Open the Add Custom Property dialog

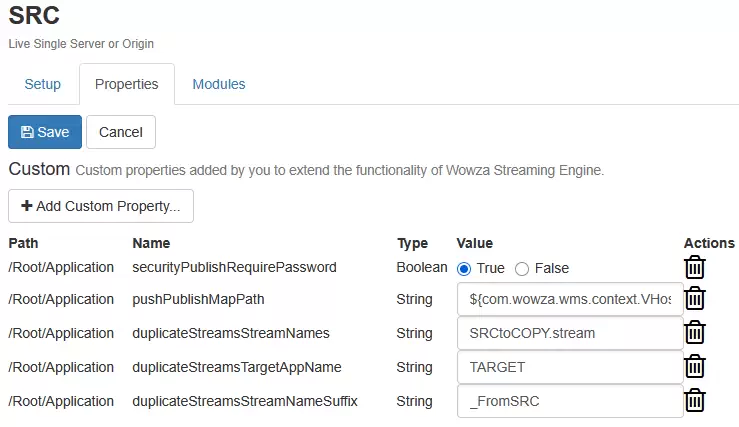(101, 206)
